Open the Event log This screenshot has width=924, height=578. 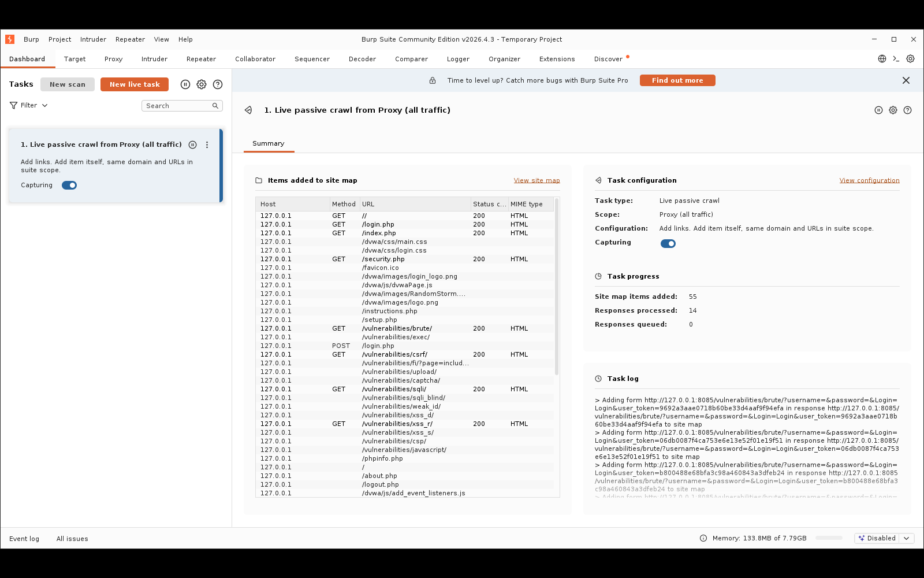coord(24,539)
